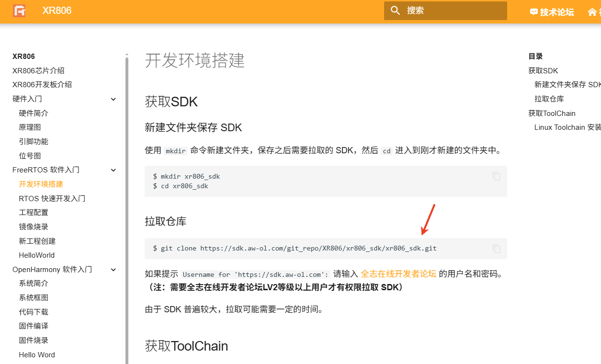
Task: Copy the mkdir xr806_sdk code block
Action: (x=497, y=176)
